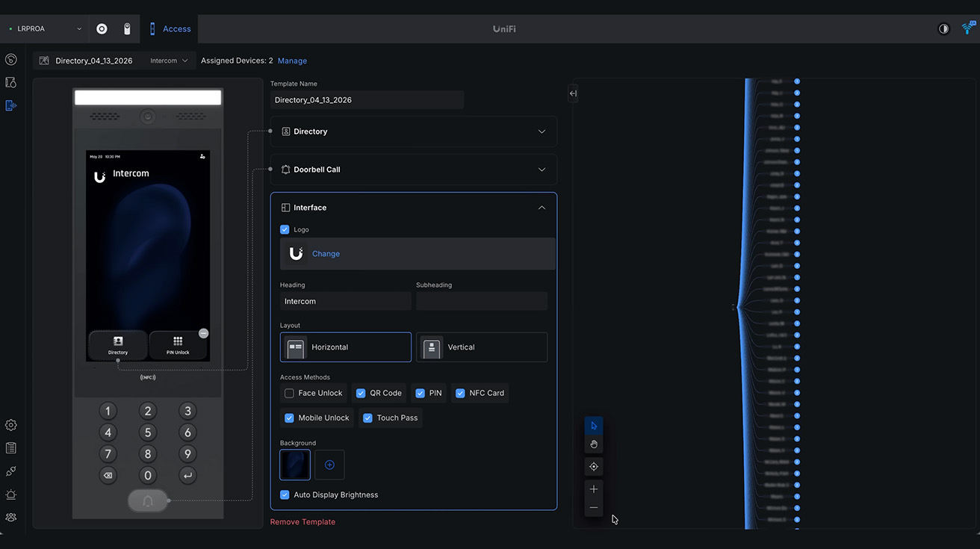
Task: Edit the Heading field containing Intercom
Action: tap(346, 301)
